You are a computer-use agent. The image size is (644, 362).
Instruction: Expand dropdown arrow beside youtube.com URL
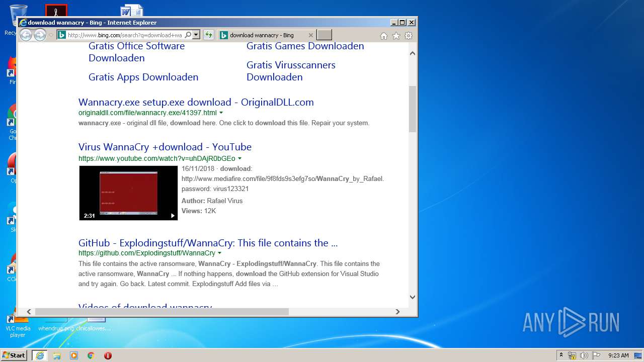click(x=239, y=159)
